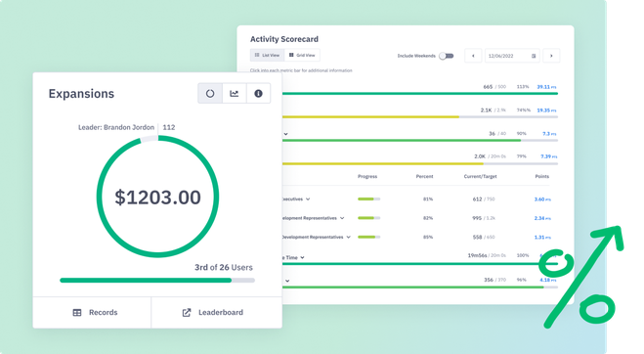
Task: Click the Activity Scorecard title
Action: click(284, 39)
